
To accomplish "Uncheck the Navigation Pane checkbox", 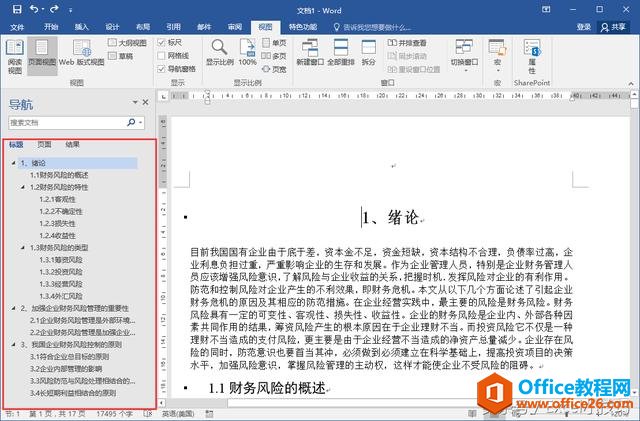I will click(x=161, y=69).
